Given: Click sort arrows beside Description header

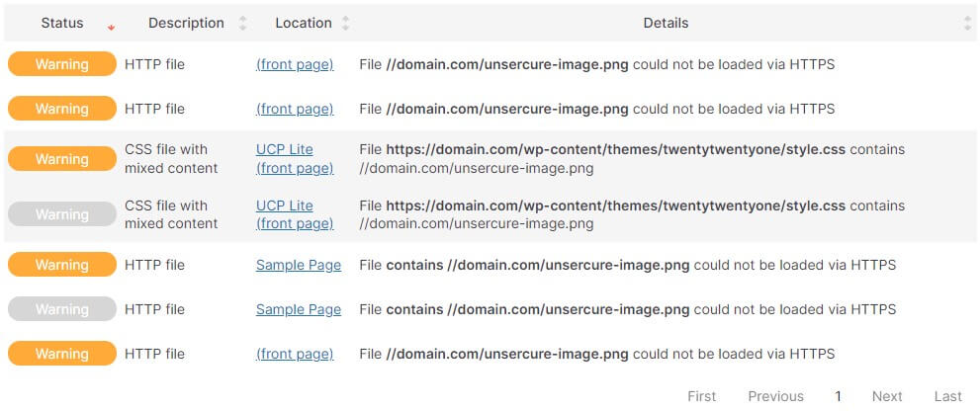Looking at the screenshot, I should [x=243, y=23].
